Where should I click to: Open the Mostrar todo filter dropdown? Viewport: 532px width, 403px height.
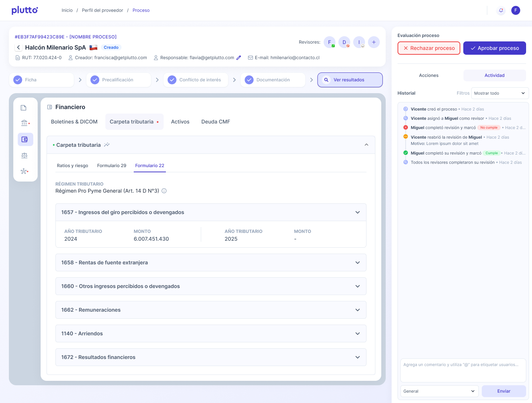point(500,93)
